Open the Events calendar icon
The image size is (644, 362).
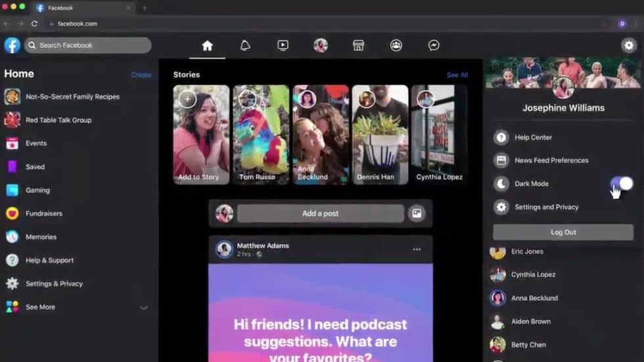pyautogui.click(x=12, y=143)
